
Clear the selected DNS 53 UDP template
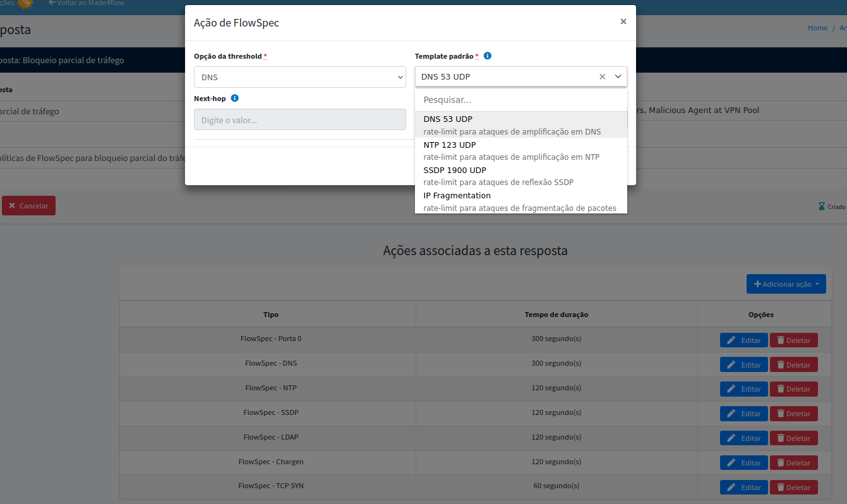tap(602, 76)
